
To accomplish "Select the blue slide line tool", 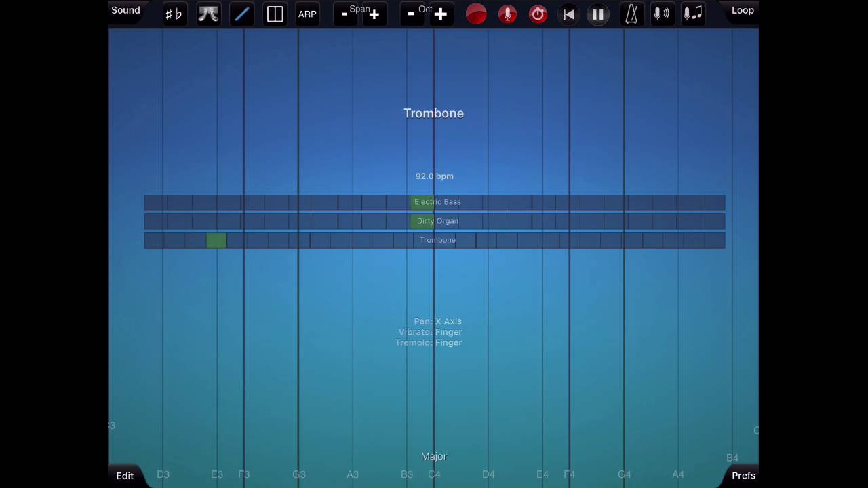I will pos(241,14).
